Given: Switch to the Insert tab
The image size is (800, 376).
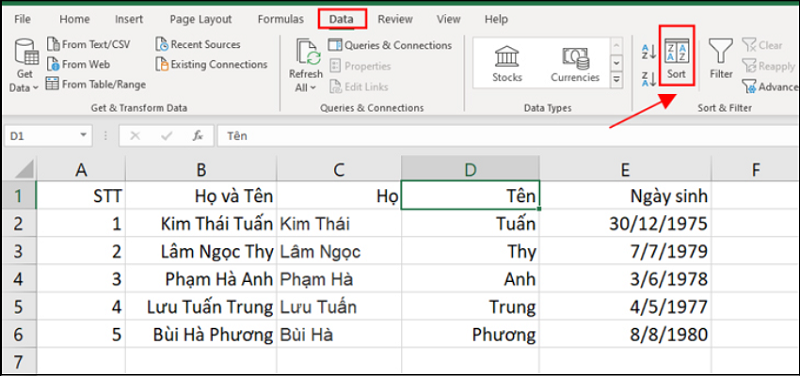Looking at the screenshot, I should pyautogui.click(x=129, y=19).
